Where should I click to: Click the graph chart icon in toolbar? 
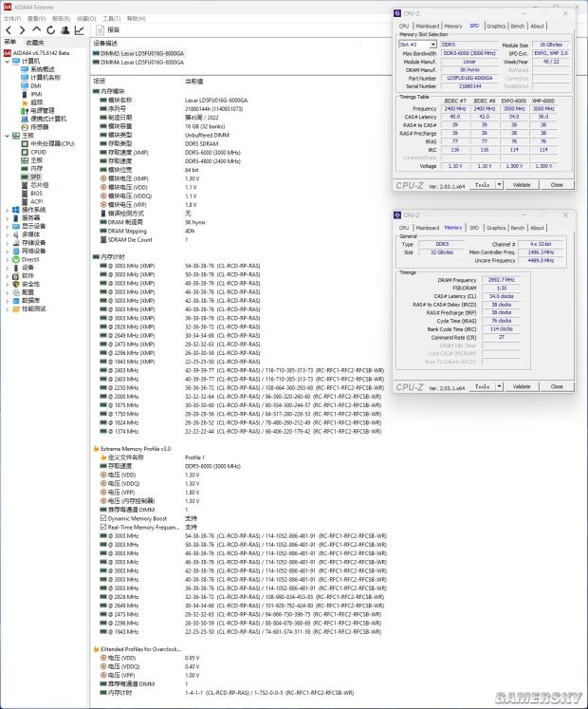point(80,30)
